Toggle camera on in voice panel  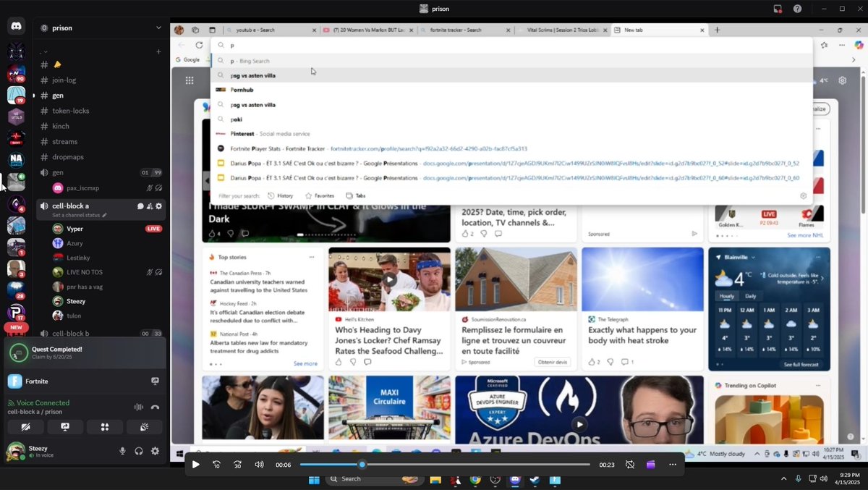tap(26, 427)
